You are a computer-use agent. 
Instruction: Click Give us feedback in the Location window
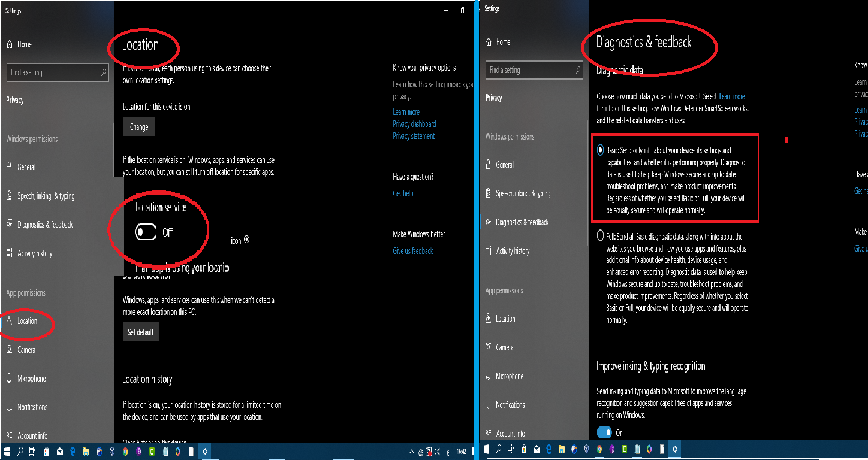click(x=412, y=251)
